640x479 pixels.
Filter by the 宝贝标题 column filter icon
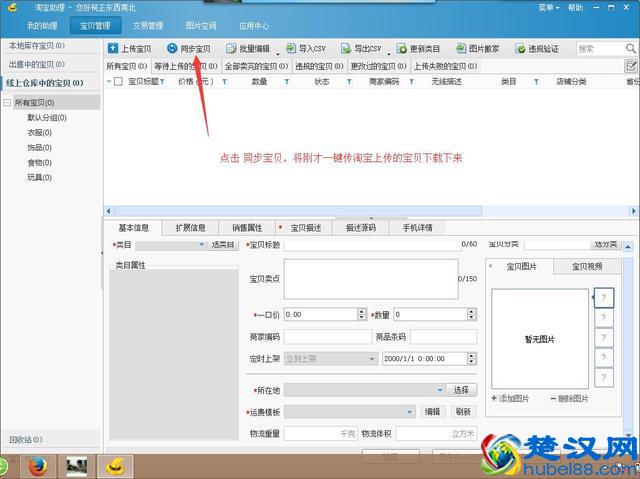point(162,82)
